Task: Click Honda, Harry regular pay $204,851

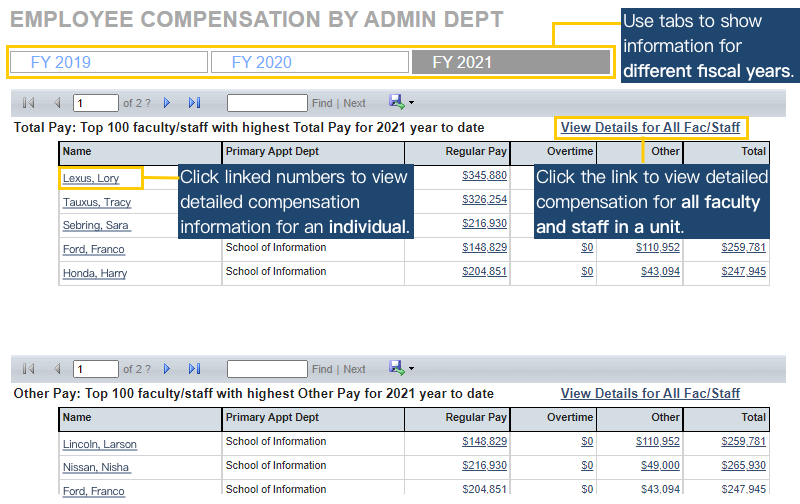Action: tap(484, 271)
